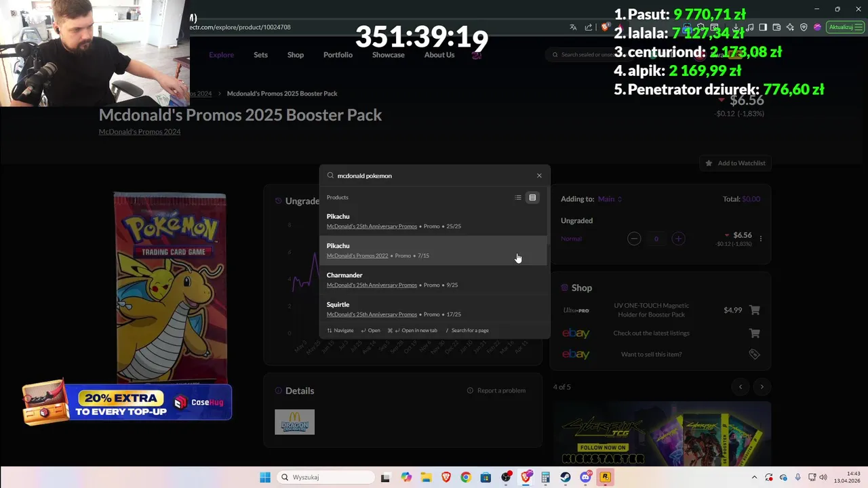Screen dimensions: 868x488
Task: Open Google Chrome from the taskbar
Action: [x=465, y=477]
